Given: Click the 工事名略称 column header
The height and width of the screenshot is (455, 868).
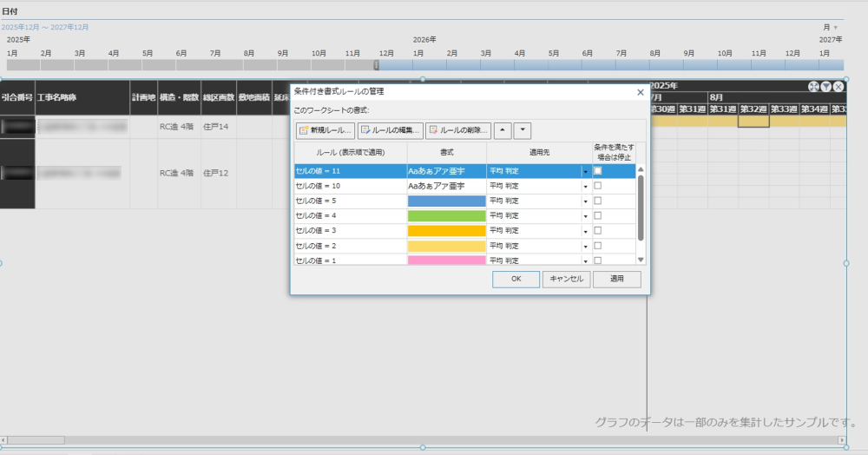Looking at the screenshot, I should coord(82,97).
